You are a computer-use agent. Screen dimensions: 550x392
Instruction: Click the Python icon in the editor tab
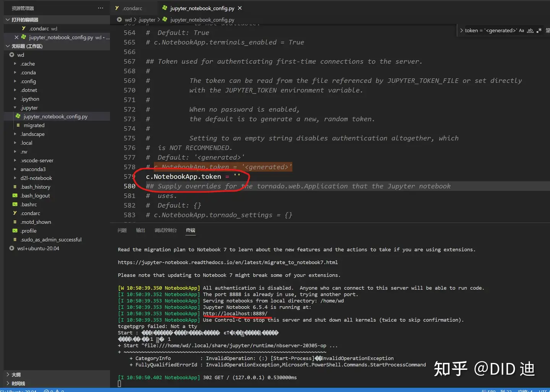pyautogui.click(x=165, y=8)
